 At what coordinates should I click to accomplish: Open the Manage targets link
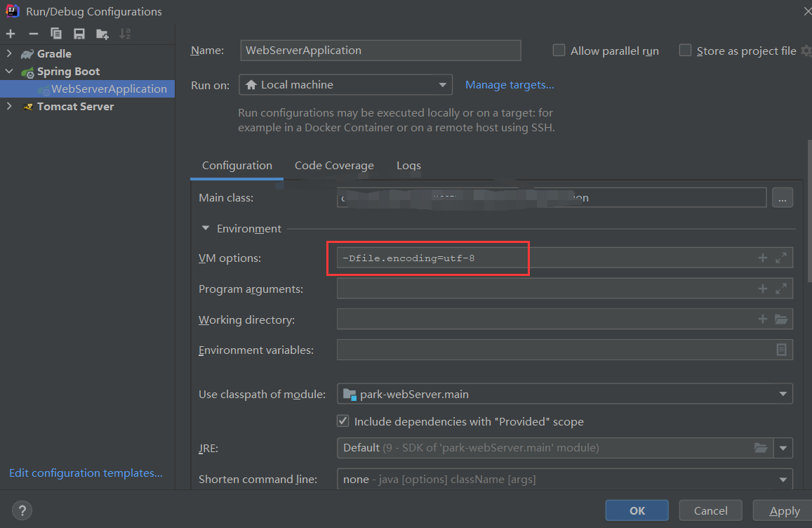pyautogui.click(x=510, y=85)
